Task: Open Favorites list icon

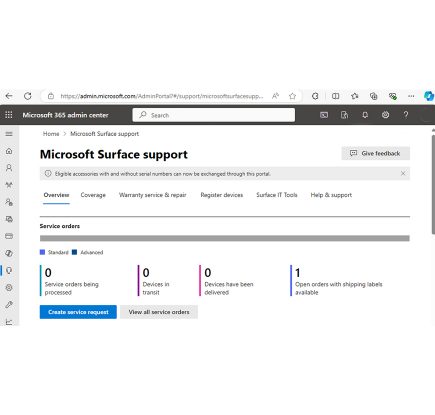Action: tap(354, 96)
